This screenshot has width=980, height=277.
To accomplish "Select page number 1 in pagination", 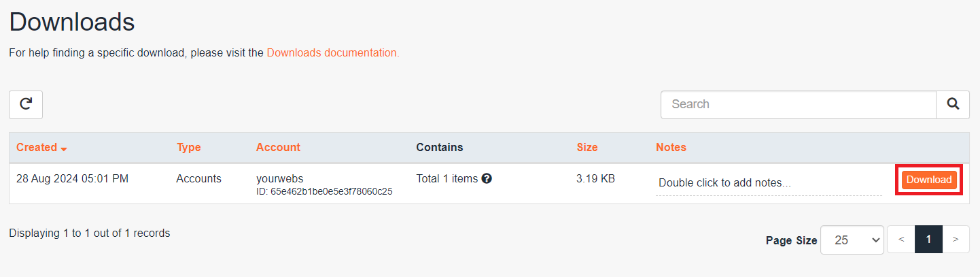I will 928,240.
